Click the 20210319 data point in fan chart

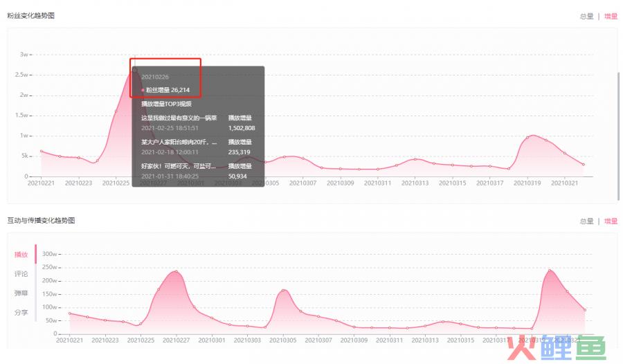pos(527,138)
